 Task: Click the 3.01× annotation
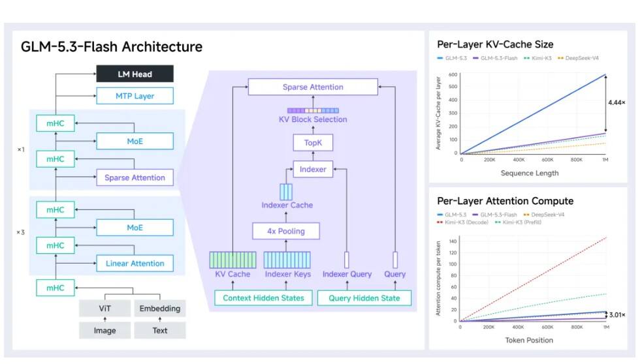coord(617,315)
